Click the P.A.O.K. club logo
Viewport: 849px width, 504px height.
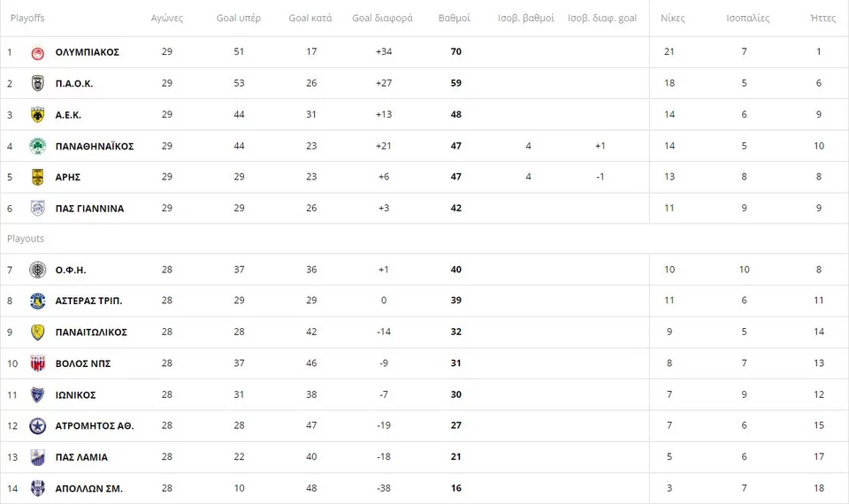38,83
